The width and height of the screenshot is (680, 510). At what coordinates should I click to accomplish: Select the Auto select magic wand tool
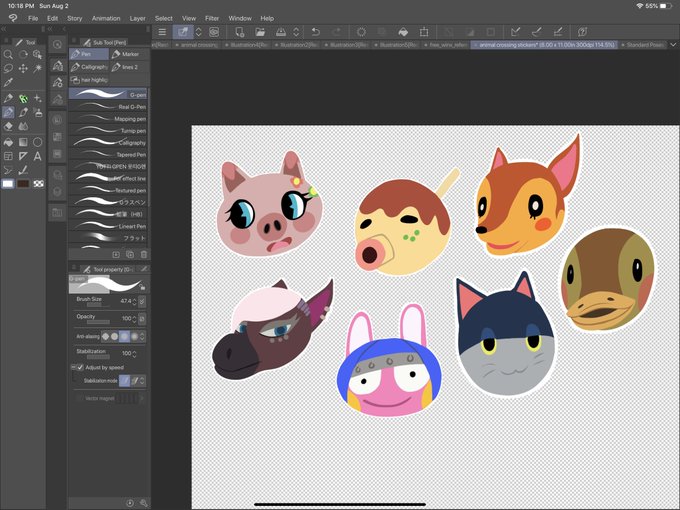pyautogui.click(x=38, y=69)
